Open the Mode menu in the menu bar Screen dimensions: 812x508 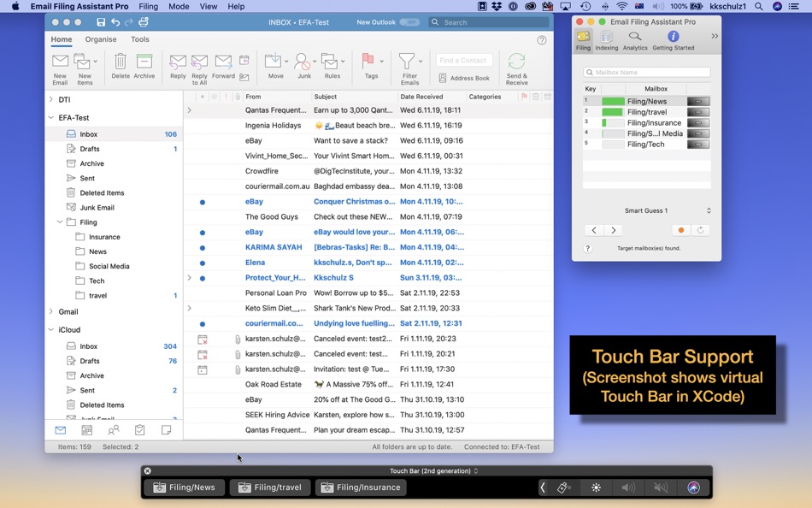click(x=179, y=6)
